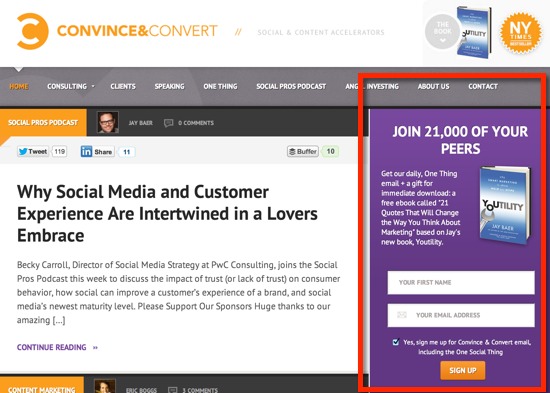
Task: Expand the Consulting menu dropdown arrow
Action: [x=93, y=86]
